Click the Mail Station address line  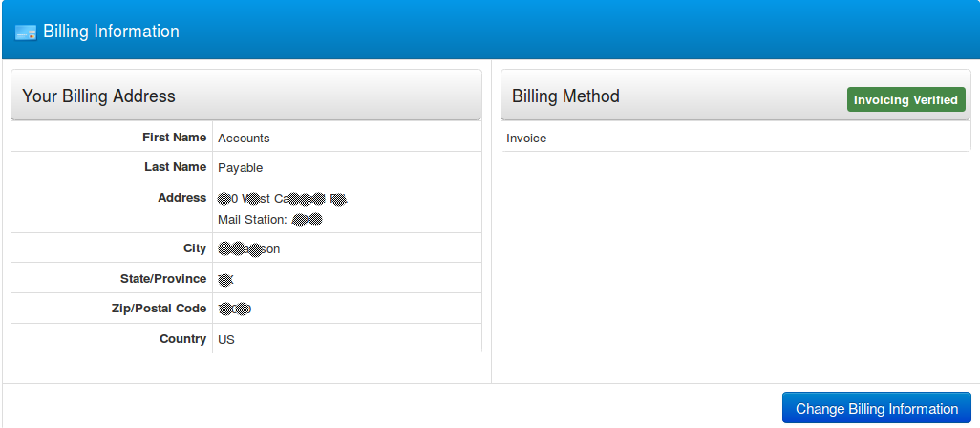269,220
